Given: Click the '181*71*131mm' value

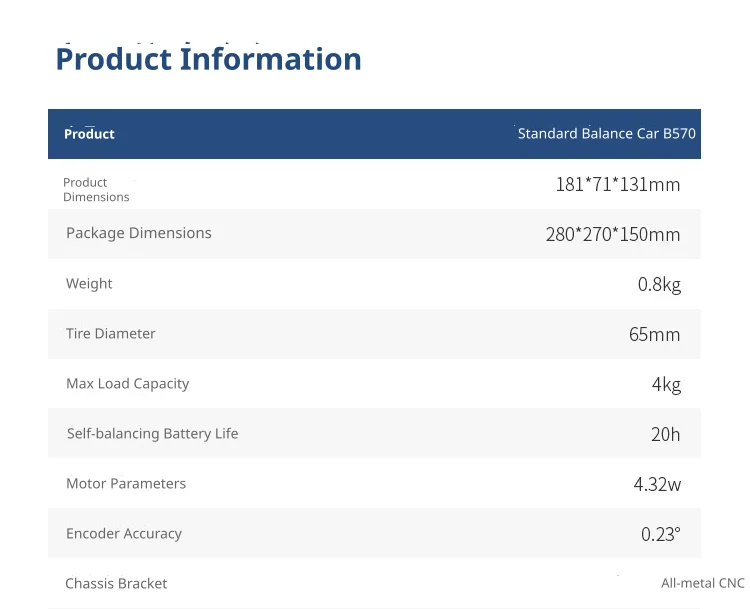Looking at the screenshot, I should tap(618, 184).
